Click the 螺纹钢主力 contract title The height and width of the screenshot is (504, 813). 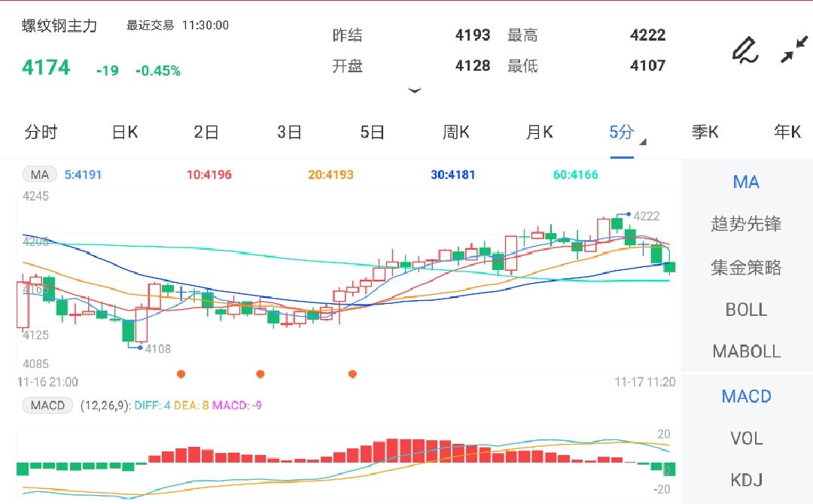pyautogui.click(x=59, y=26)
